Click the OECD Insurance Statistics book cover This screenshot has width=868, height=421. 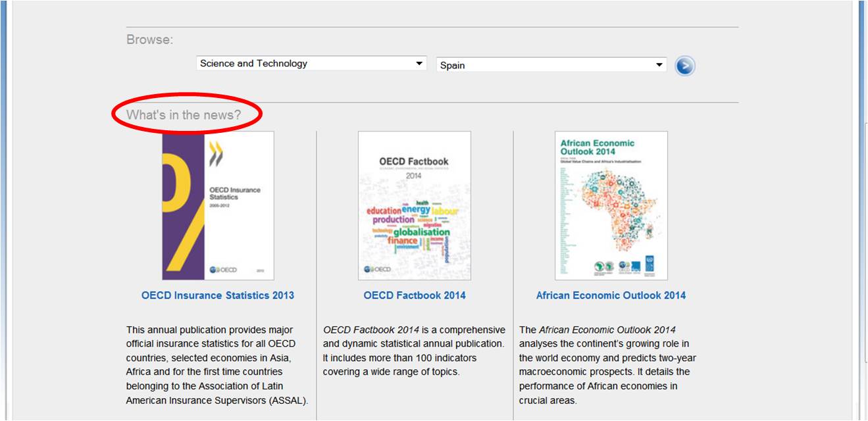click(x=218, y=206)
